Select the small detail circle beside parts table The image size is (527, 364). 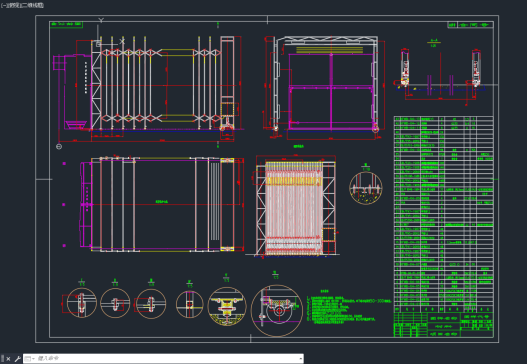pyautogui.click(x=366, y=188)
